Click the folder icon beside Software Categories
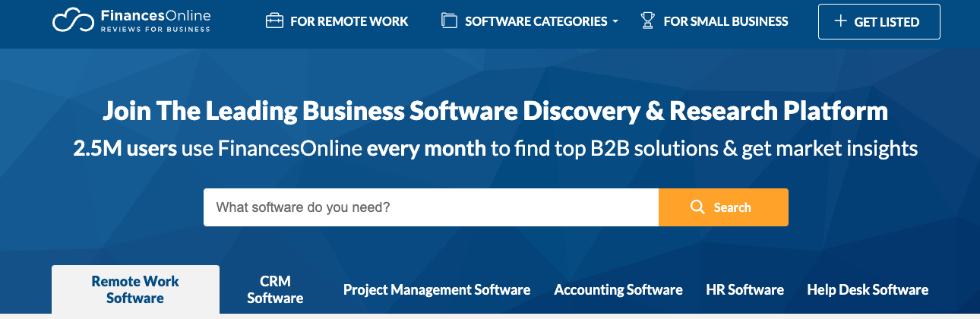Viewport: 980px width, 319px height. [449, 21]
